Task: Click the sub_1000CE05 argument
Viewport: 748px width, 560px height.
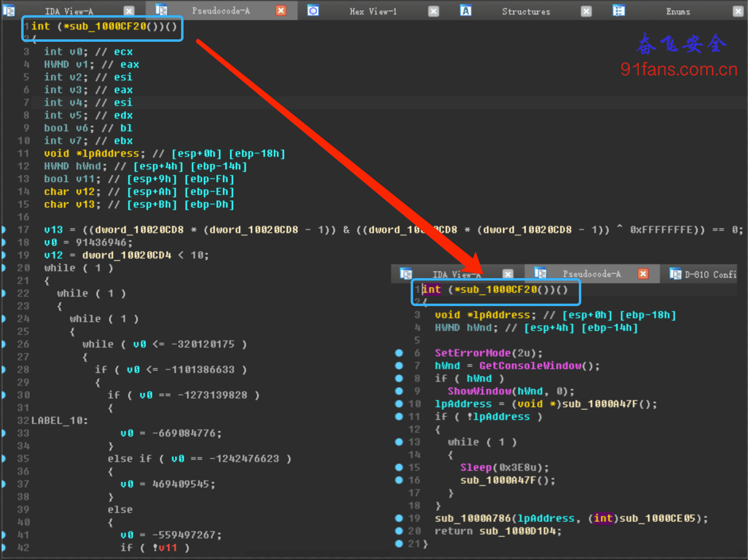Action: [x=657, y=518]
